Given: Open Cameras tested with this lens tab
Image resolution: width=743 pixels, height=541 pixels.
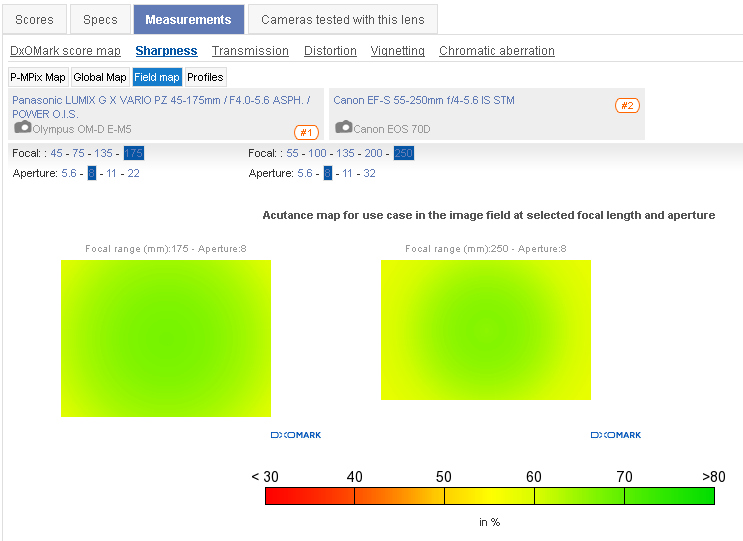Looking at the screenshot, I should [x=342, y=20].
